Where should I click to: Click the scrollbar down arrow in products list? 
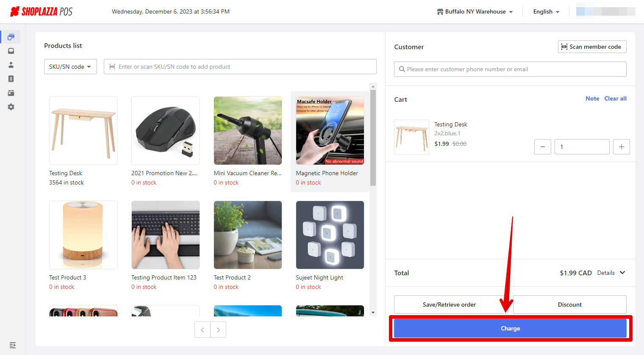coord(373,313)
